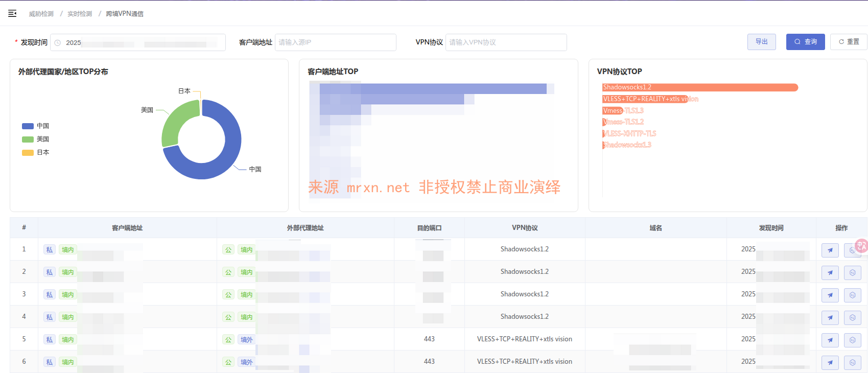Click the paper-plane send icon in row 3
Viewport: 868px width, 373px height.
click(x=830, y=295)
